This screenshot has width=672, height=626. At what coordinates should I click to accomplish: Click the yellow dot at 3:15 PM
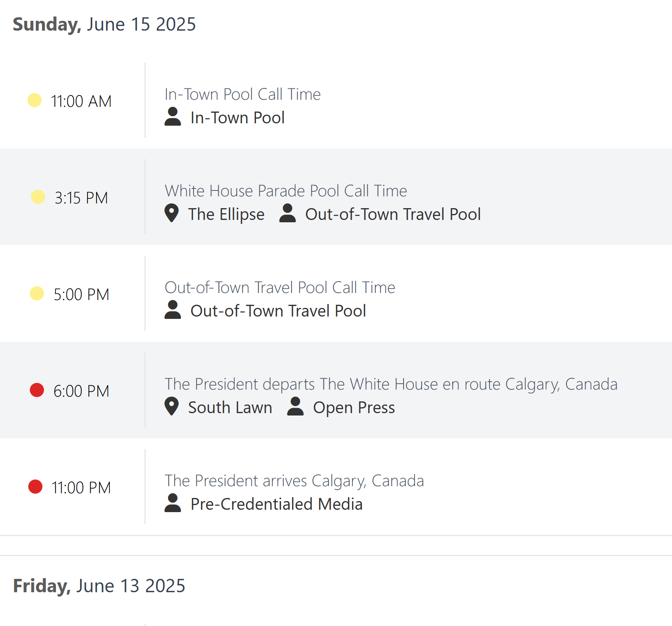click(x=38, y=197)
